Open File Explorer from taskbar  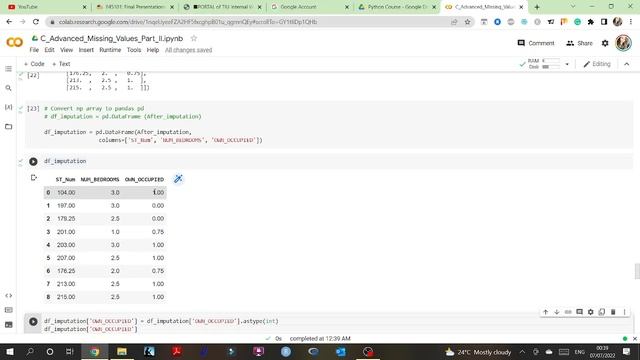(122, 352)
